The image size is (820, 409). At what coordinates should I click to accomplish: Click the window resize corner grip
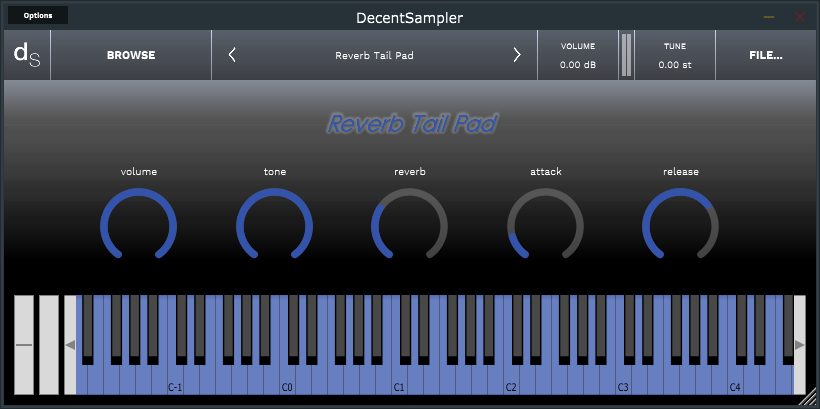808,397
